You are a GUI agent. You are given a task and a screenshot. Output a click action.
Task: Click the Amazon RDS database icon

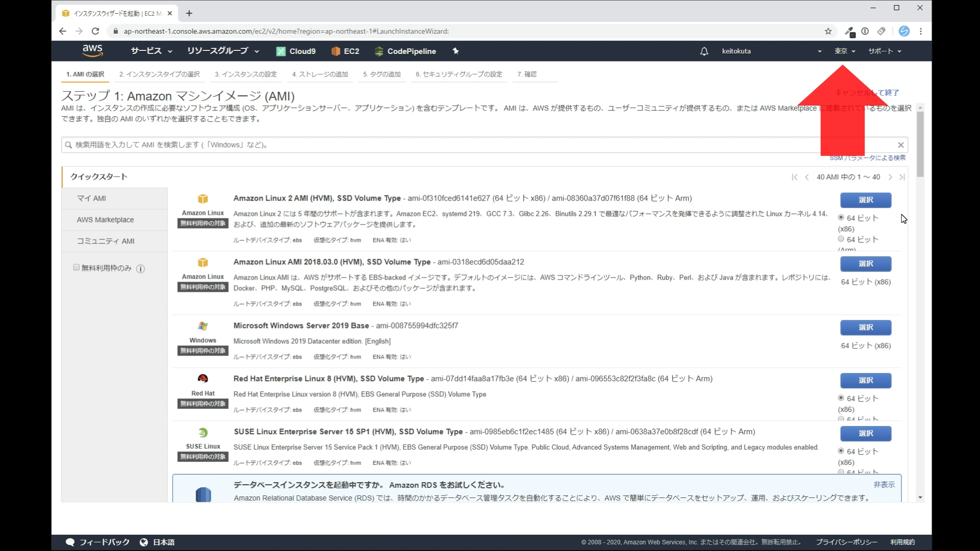(203, 494)
